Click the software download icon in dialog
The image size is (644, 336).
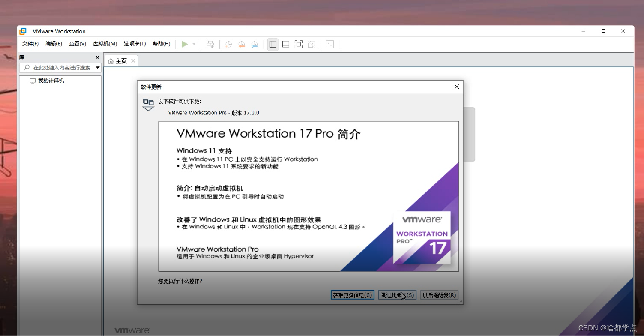[x=148, y=105]
